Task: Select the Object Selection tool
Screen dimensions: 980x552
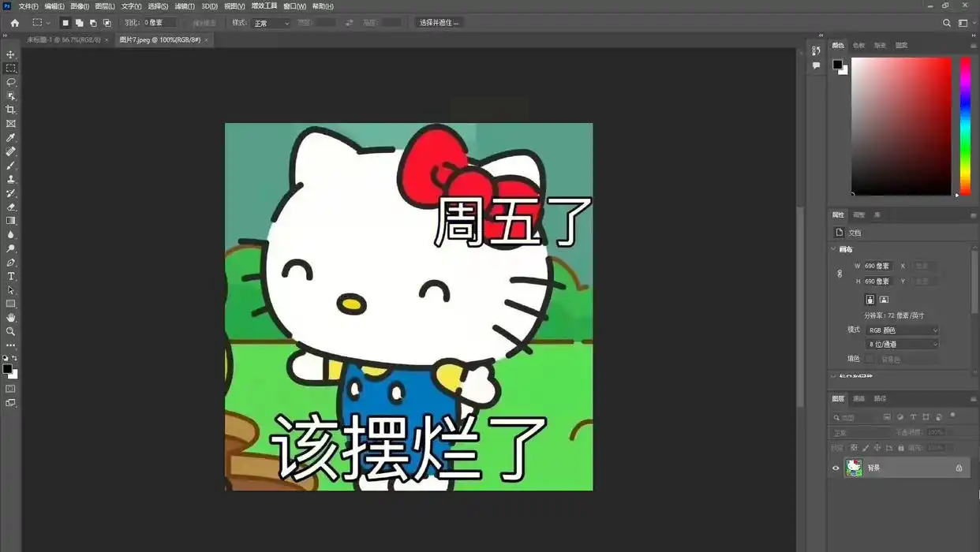Action: coord(11,96)
